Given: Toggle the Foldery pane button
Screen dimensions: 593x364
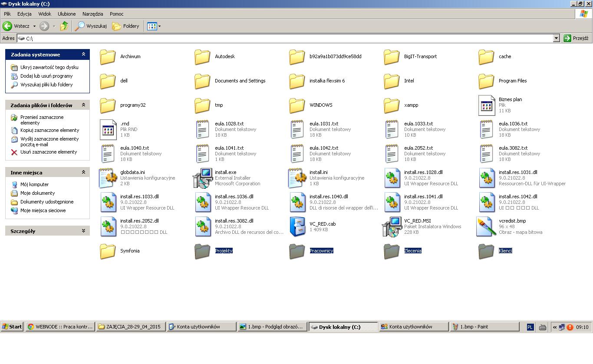Looking at the screenshot, I should coord(126,26).
